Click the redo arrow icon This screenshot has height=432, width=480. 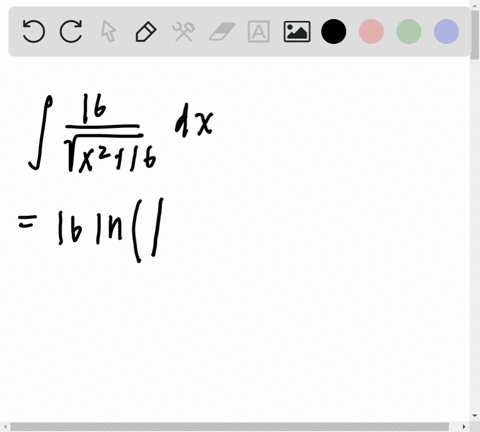(71, 32)
